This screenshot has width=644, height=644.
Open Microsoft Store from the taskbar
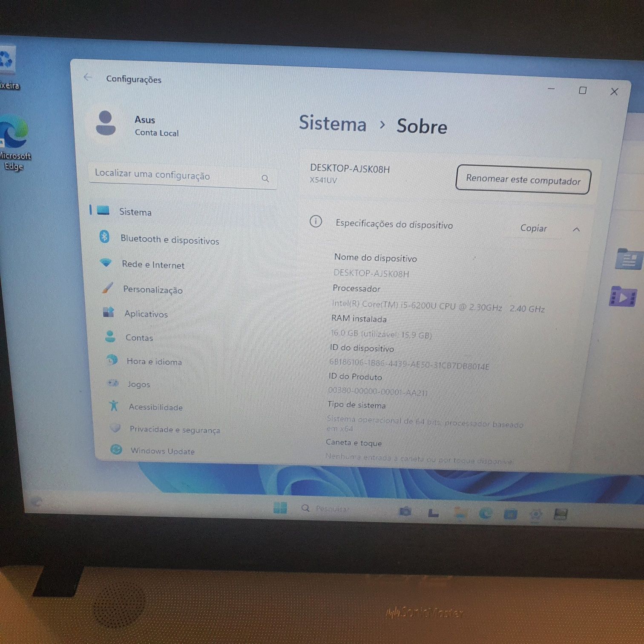510,514
